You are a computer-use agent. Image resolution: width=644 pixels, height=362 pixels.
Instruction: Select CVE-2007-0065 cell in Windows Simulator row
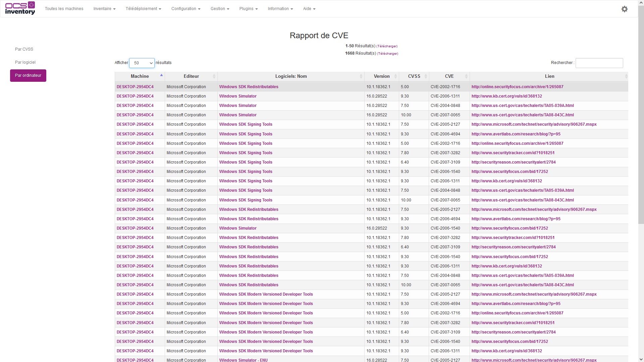pos(445,115)
